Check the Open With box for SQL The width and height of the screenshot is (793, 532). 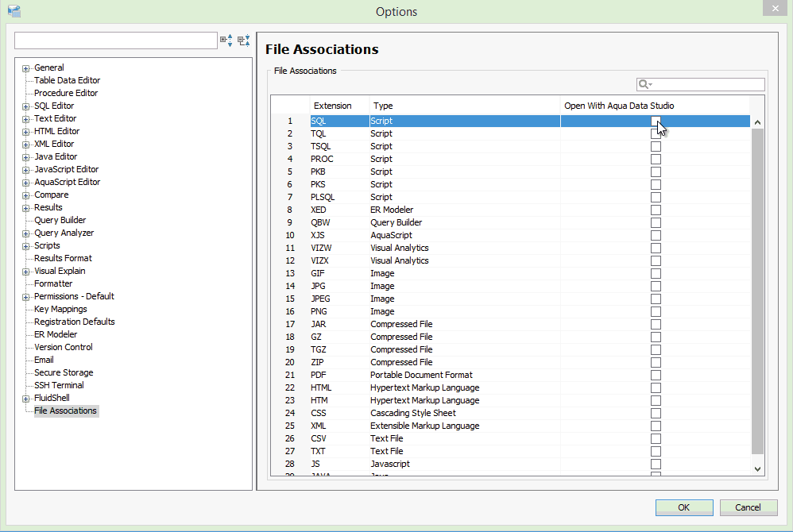pos(656,121)
